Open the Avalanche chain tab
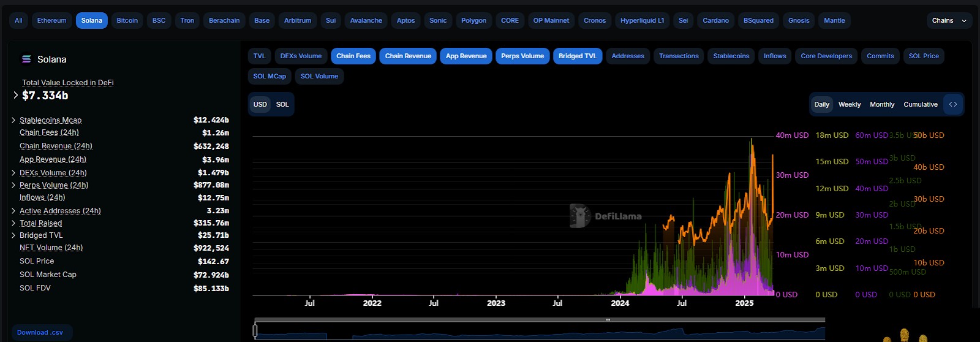The height and width of the screenshot is (342, 980). (366, 20)
